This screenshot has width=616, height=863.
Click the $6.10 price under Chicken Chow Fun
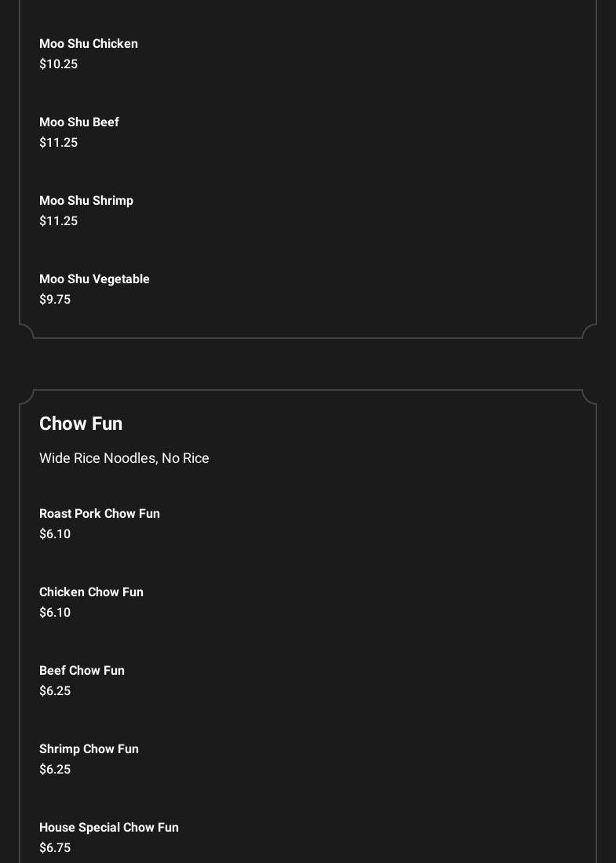tap(55, 613)
